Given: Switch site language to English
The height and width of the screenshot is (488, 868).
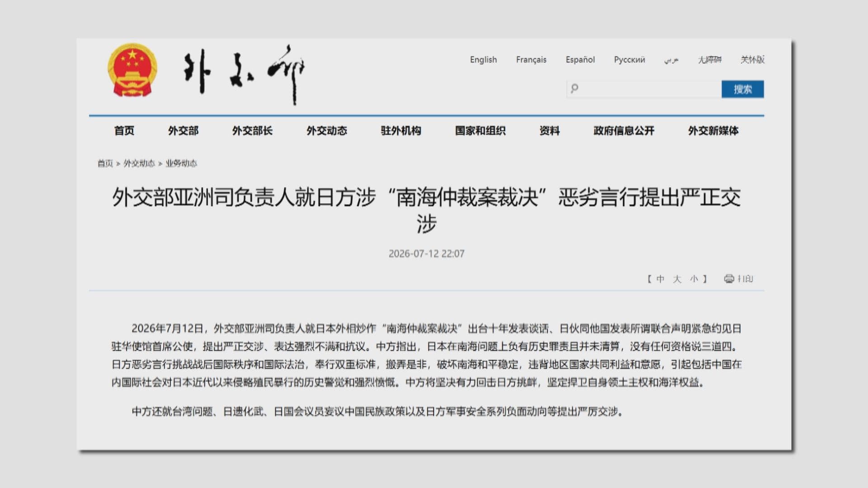Looking at the screenshot, I should (x=483, y=60).
